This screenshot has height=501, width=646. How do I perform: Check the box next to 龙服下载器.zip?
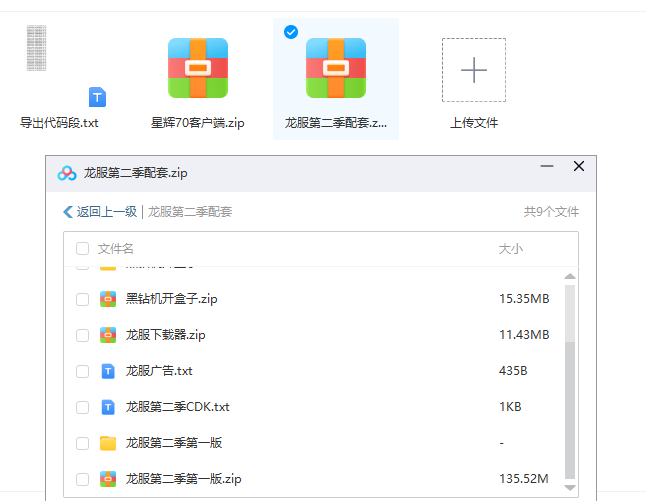(82, 335)
